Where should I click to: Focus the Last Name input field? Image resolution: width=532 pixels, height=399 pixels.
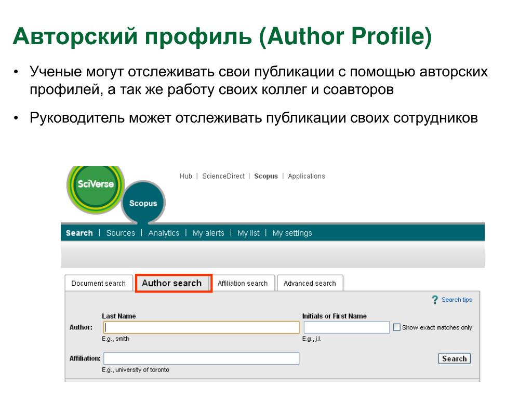(202, 327)
